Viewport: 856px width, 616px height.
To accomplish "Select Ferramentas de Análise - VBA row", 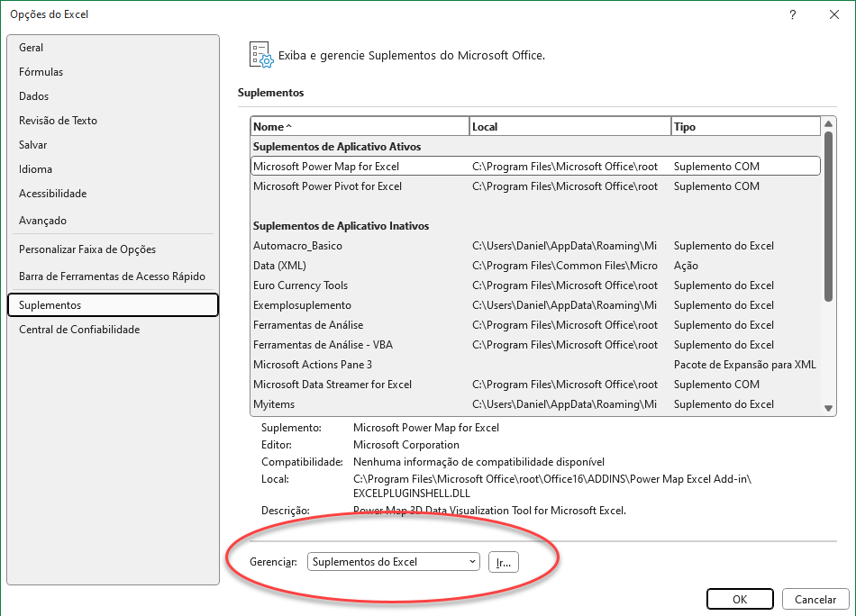I will (x=535, y=345).
